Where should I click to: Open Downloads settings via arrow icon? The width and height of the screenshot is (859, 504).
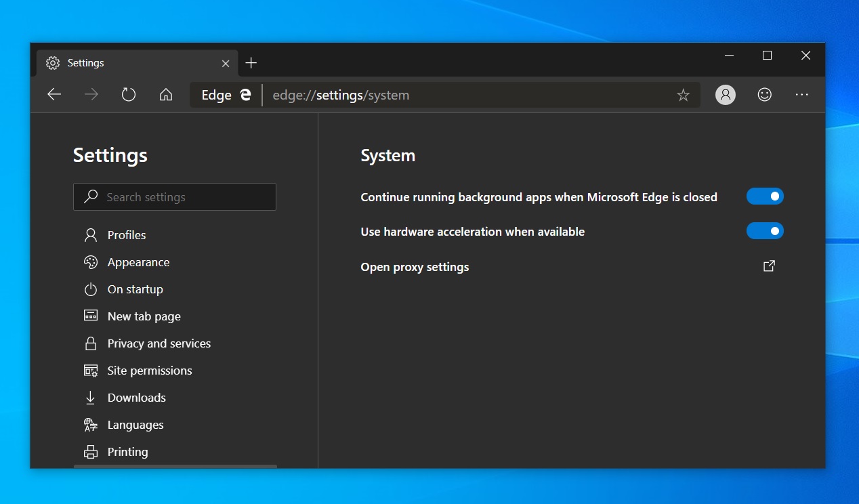coord(90,398)
